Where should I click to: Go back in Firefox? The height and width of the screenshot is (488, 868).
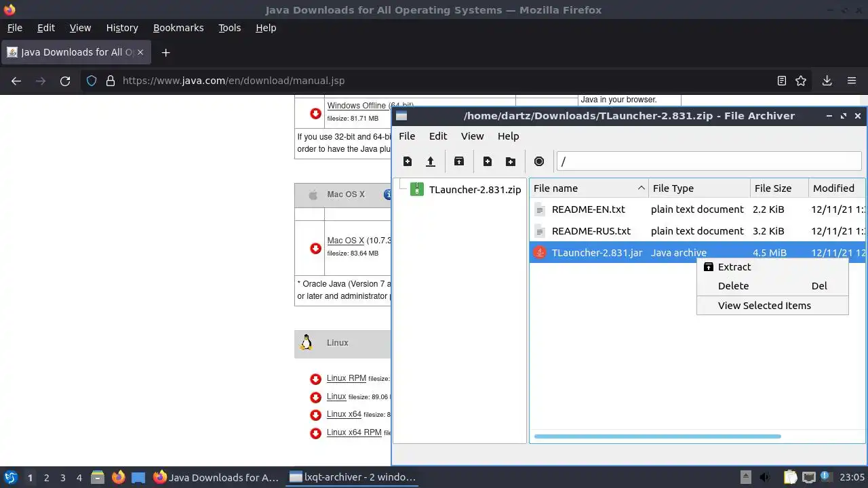(x=16, y=81)
